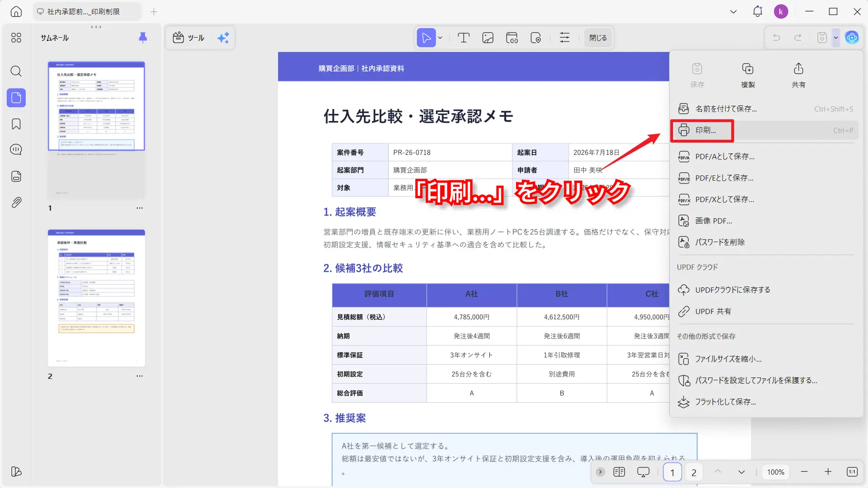Open the comments panel icon

coord(16,150)
